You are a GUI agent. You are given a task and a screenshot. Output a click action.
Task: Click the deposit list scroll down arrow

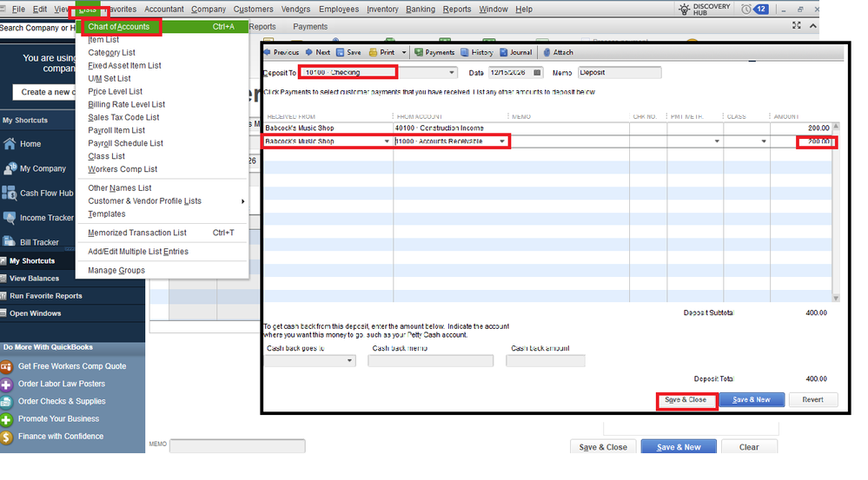(836, 298)
